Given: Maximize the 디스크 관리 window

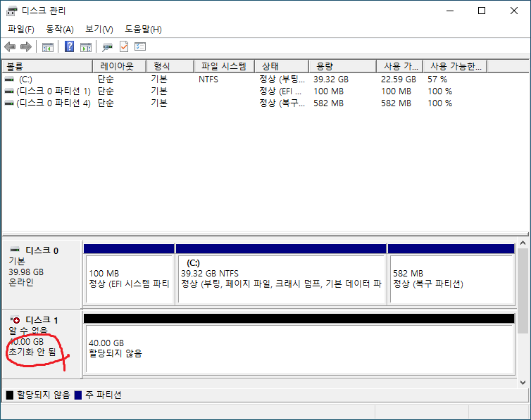Looking at the screenshot, I should [x=482, y=11].
